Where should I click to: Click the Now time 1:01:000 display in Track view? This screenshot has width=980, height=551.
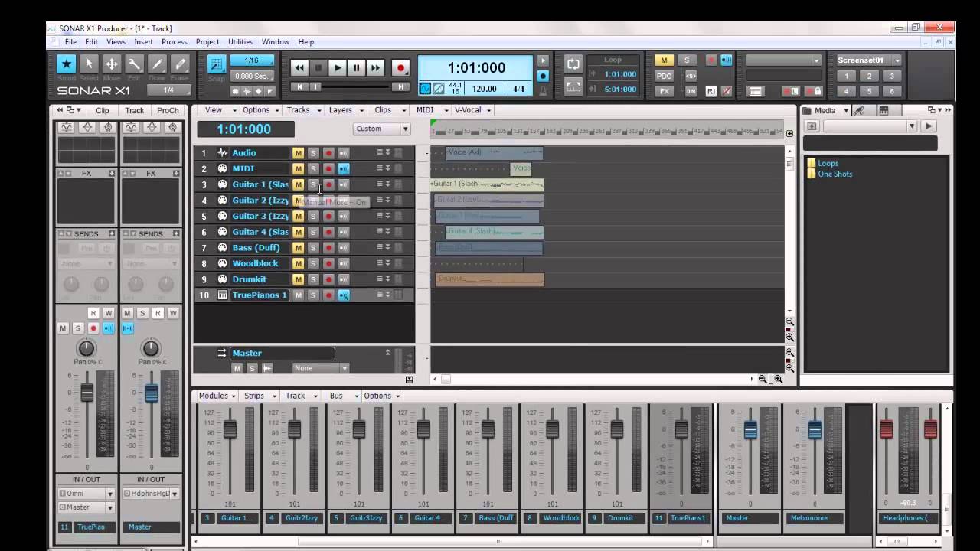pos(245,129)
